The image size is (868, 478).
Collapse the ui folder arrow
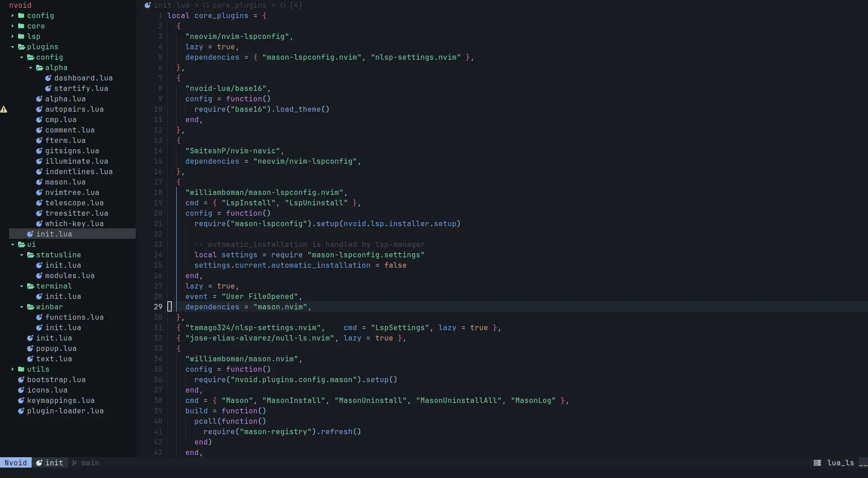13,245
